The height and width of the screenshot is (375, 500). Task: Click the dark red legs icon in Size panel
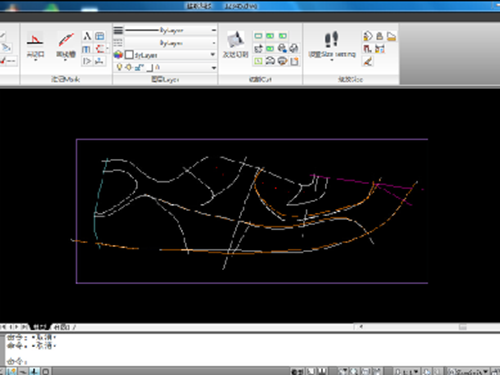(367, 49)
